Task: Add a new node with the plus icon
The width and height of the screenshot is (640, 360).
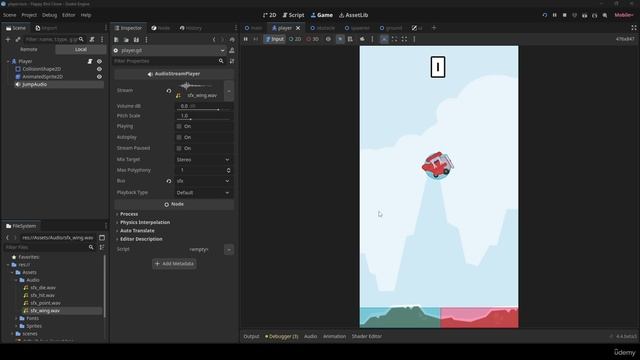Action: coord(8,40)
